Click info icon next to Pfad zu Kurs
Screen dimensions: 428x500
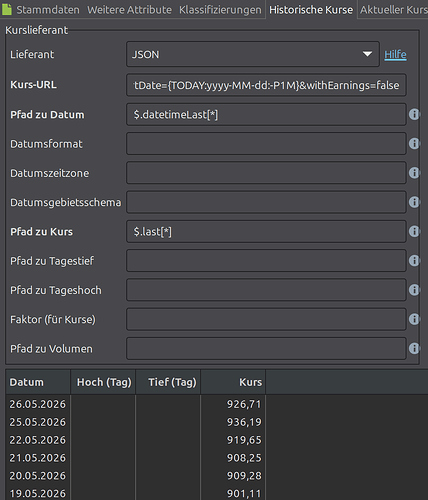click(414, 231)
